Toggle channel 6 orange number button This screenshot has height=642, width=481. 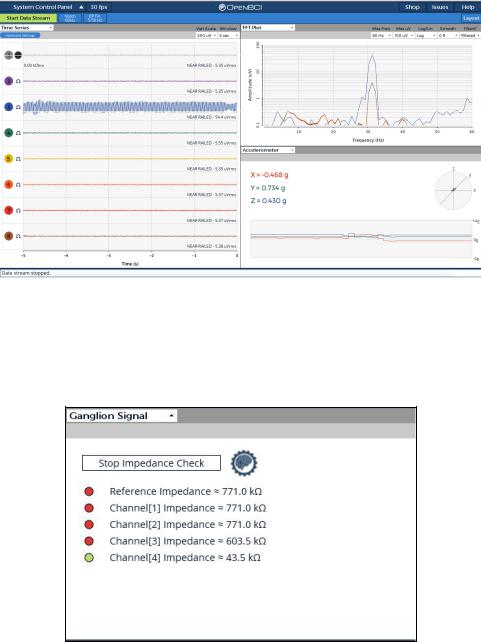tap(9, 184)
